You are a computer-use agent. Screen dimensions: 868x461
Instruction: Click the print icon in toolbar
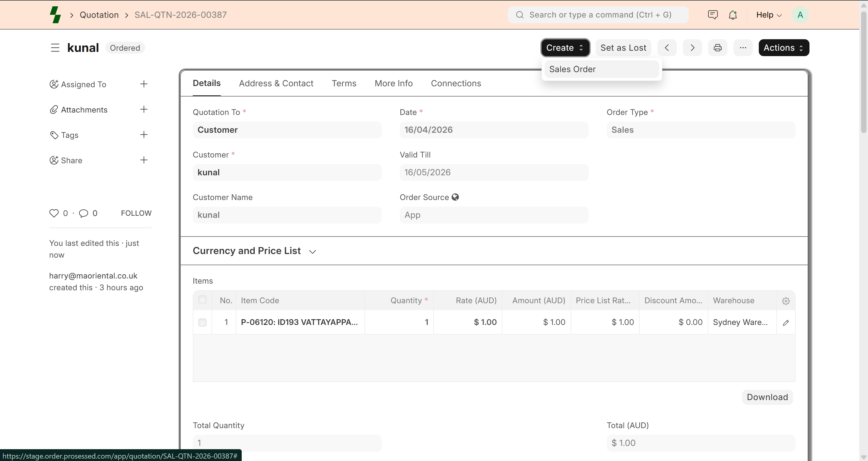click(717, 47)
